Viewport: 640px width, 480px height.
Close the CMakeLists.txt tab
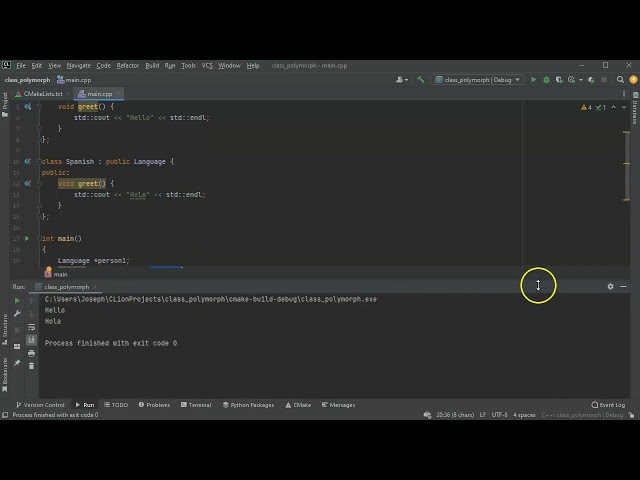pos(68,94)
